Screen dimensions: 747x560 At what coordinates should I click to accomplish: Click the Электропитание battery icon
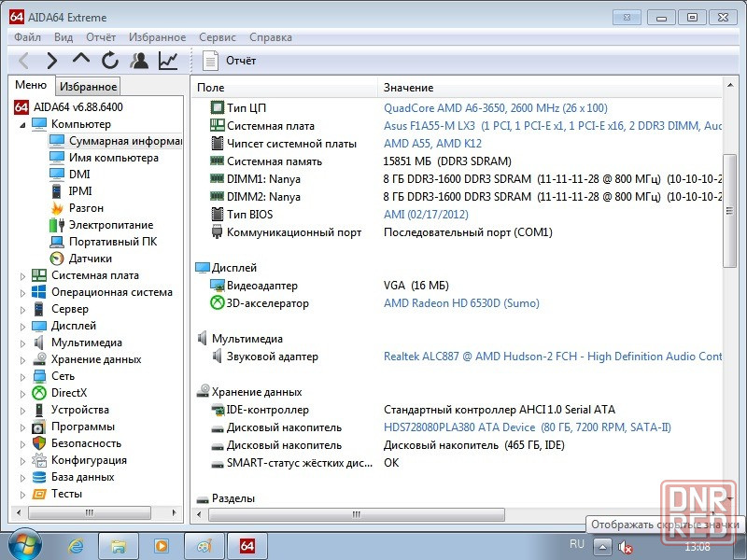coord(57,225)
